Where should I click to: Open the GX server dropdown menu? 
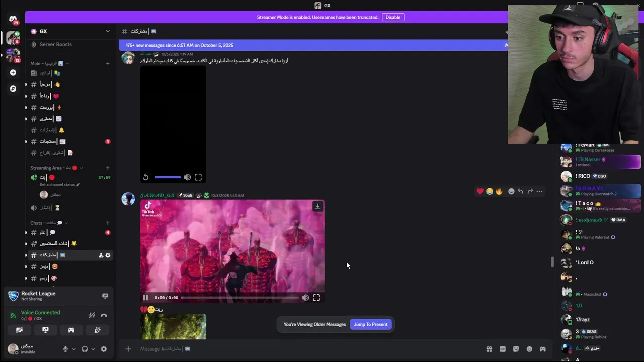click(107, 31)
